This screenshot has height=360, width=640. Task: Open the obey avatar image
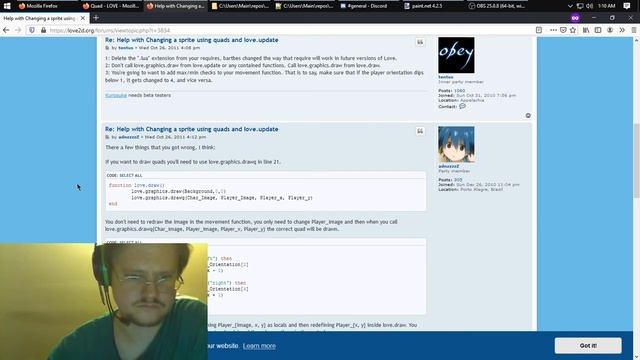click(x=456, y=55)
